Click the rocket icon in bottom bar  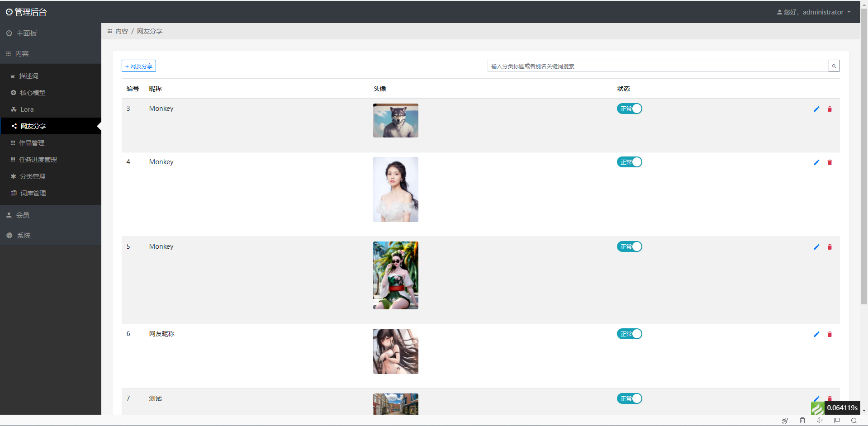pyautogui.click(x=785, y=421)
